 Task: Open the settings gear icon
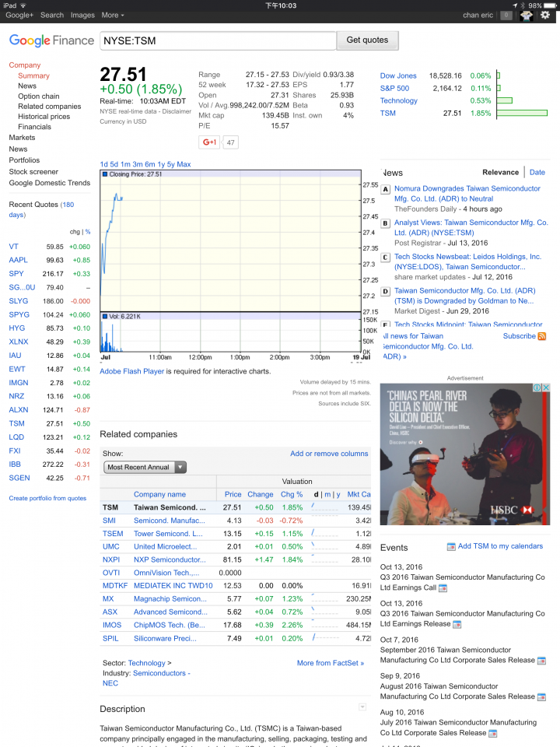545,16
